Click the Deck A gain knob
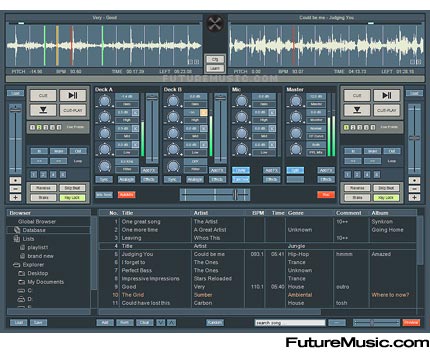 [105, 101]
